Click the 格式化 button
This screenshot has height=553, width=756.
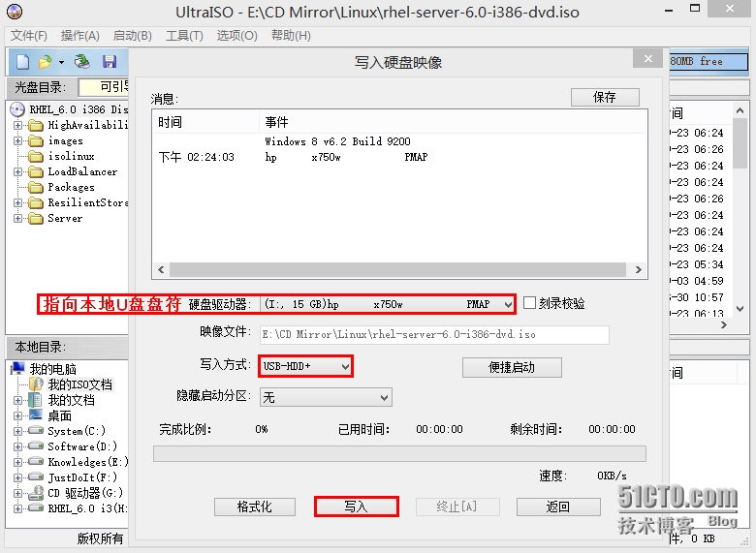255,507
